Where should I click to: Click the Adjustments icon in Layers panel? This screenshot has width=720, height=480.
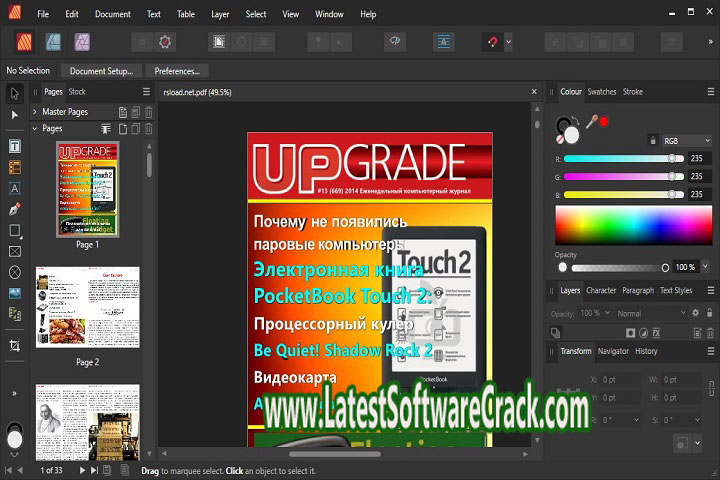click(x=643, y=333)
